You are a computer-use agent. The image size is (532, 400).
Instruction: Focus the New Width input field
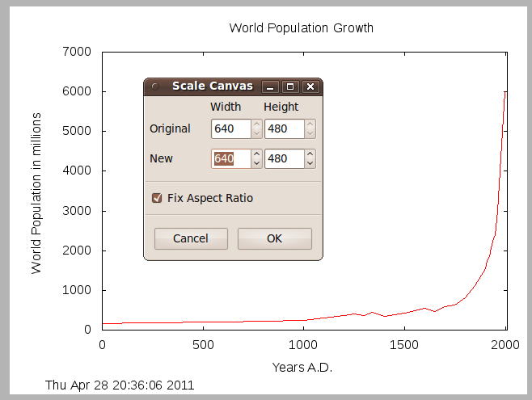(230, 158)
